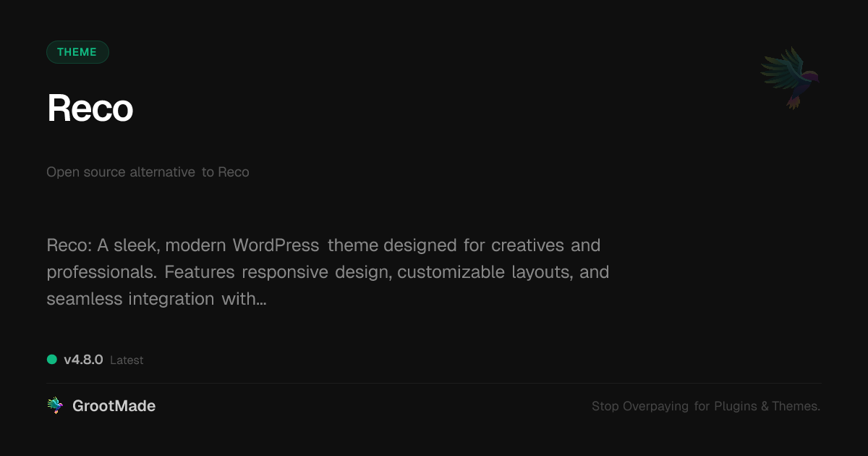
Task: Click the word 'Reco' ending the subtitle
Action: 234,172
